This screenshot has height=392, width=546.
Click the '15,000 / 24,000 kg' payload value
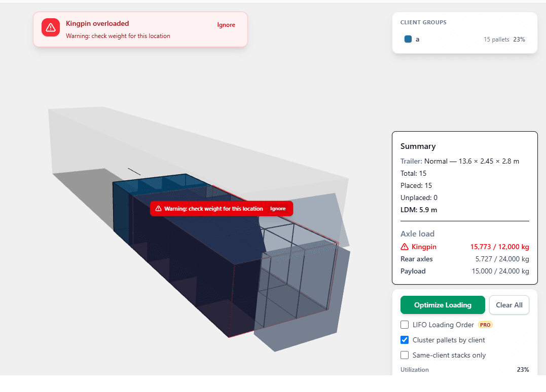[x=500, y=271]
